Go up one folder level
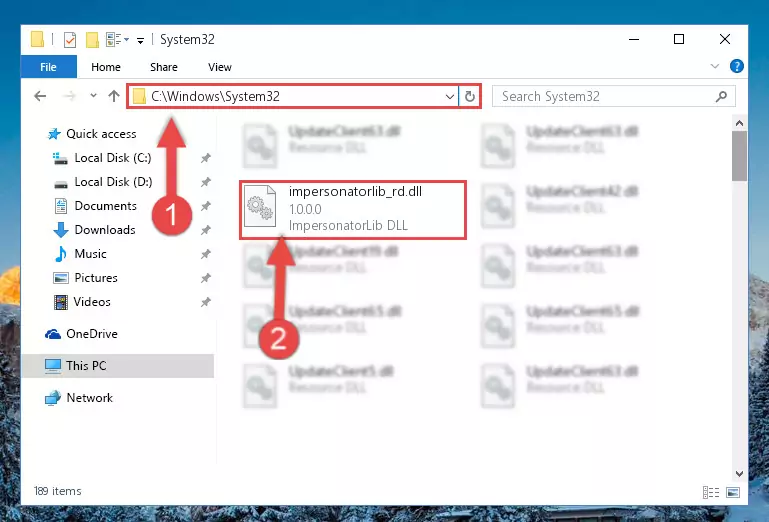Screen dimensions: 769x522 tap(114, 96)
